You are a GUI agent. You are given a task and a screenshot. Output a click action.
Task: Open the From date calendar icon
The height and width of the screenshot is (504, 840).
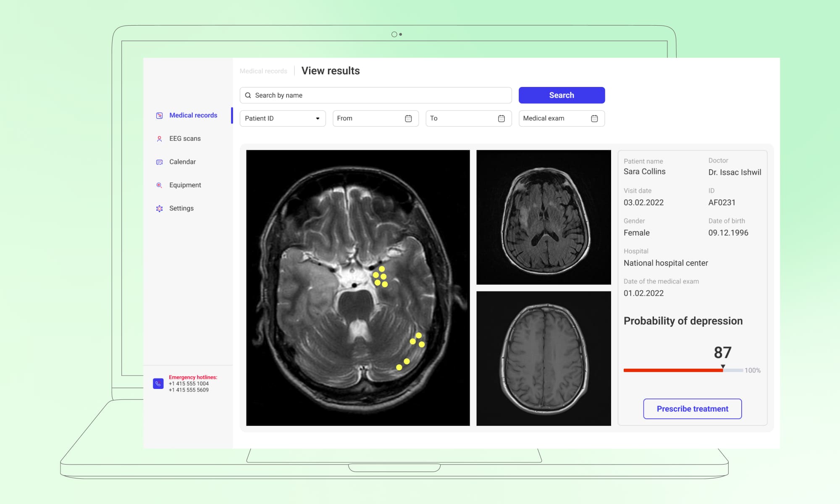click(x=408, y=118)
